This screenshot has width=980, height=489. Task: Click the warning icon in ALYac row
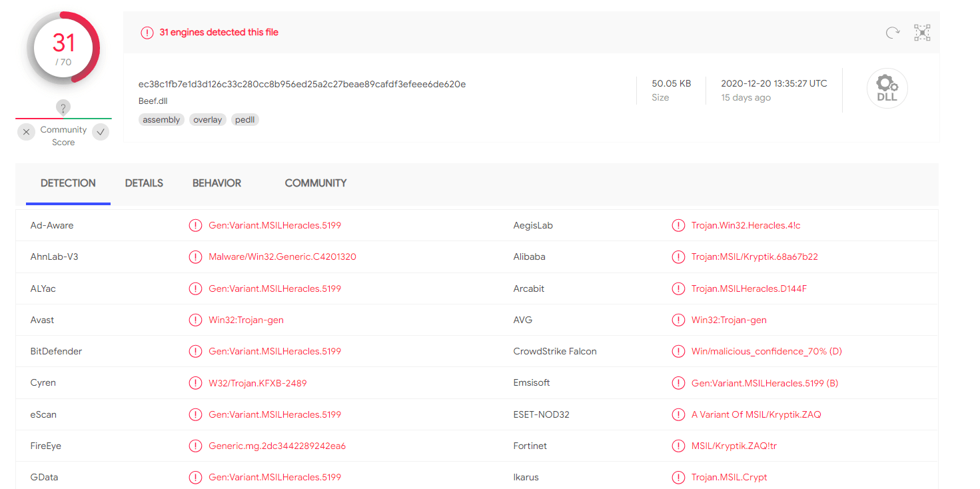click(x=195, y=288)
